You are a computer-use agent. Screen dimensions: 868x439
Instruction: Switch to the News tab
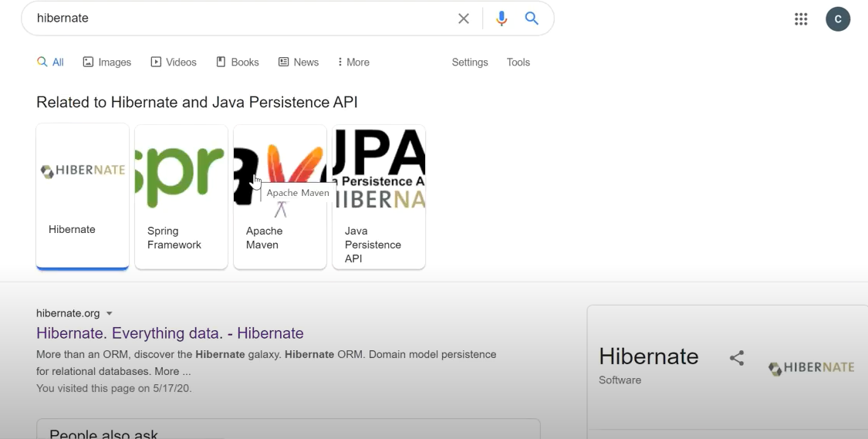coord(299,62)
